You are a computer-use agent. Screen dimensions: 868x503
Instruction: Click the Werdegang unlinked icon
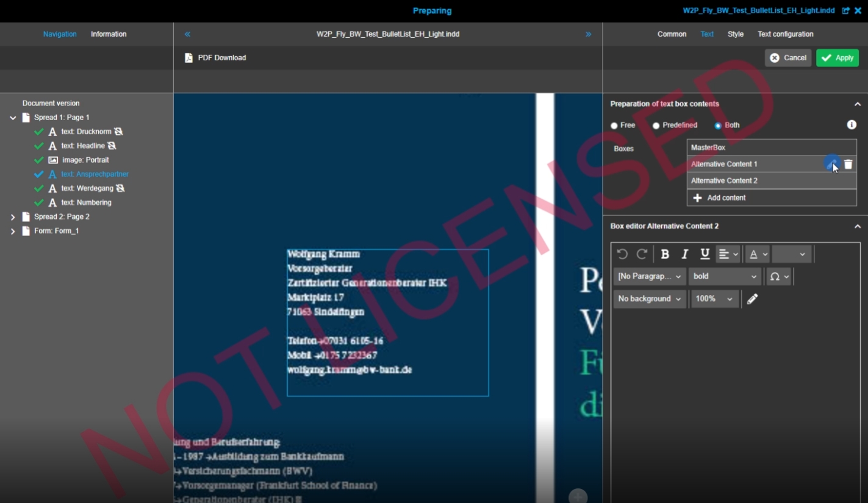(120, 188)
